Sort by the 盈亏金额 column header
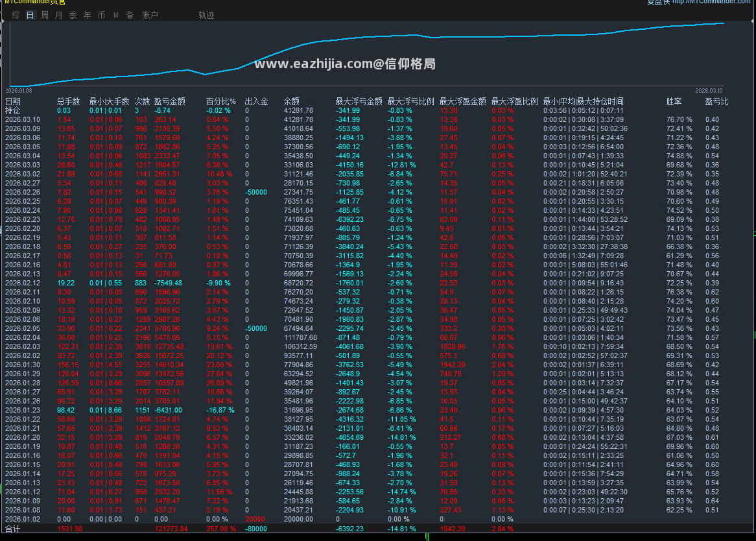This screenshot has width=756, height=541. point(169,101)
